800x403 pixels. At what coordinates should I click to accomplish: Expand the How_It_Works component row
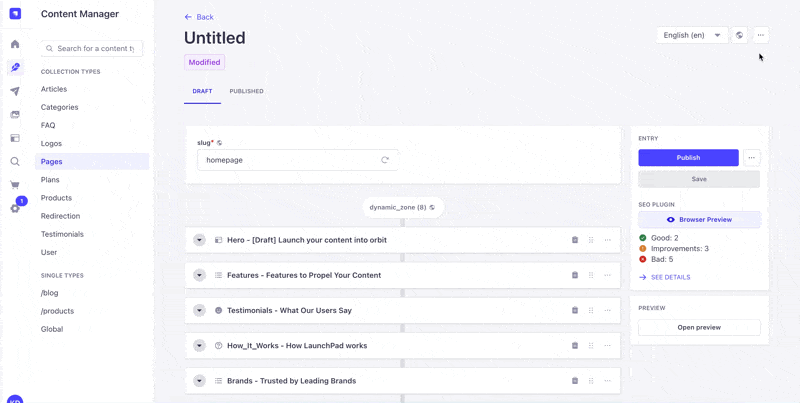199,346
